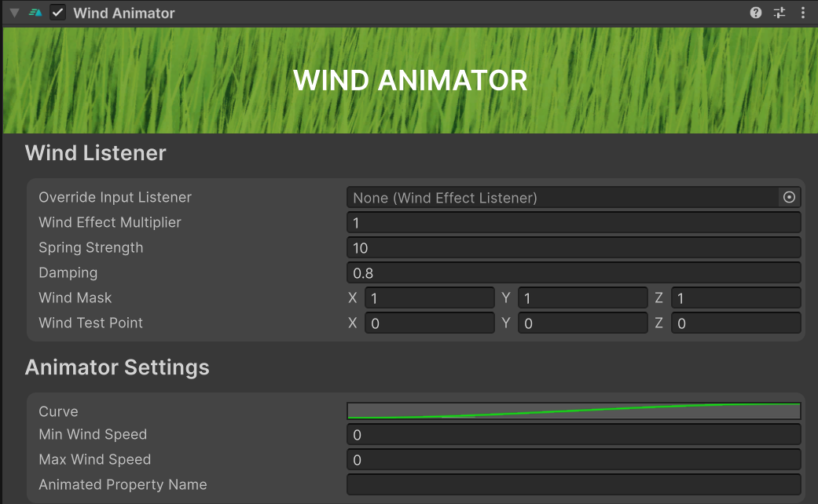Click the Min Wind Speed field
Viewport: 818px width, 504px height.
pyautogui.click(x=574, y=435)
